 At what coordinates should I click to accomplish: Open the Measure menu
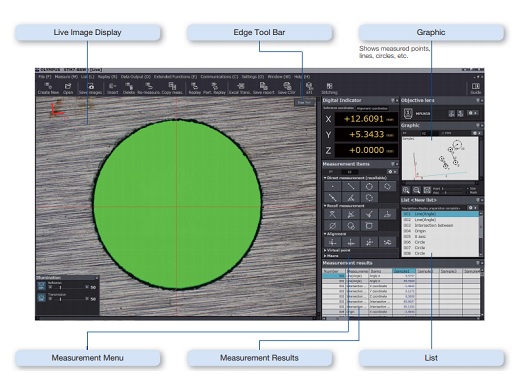point(66,77)
